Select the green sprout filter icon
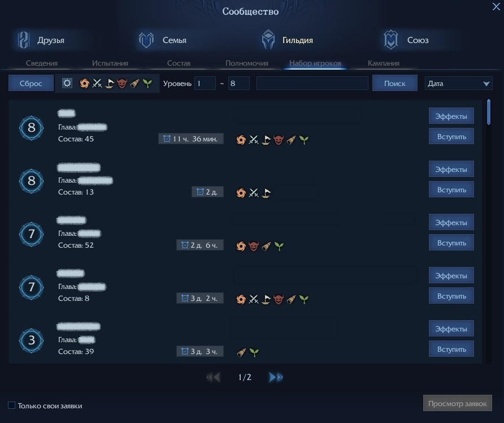 (x=147, y=83)
